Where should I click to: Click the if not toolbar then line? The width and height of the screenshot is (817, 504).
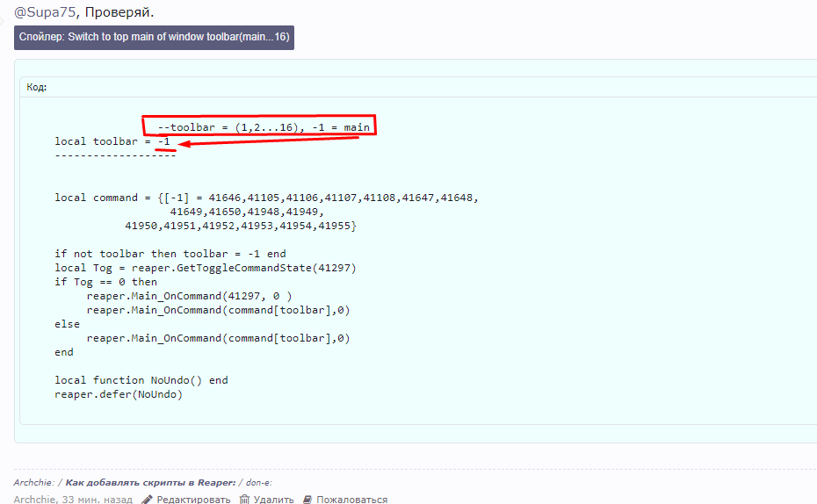(x=170, y=254)
